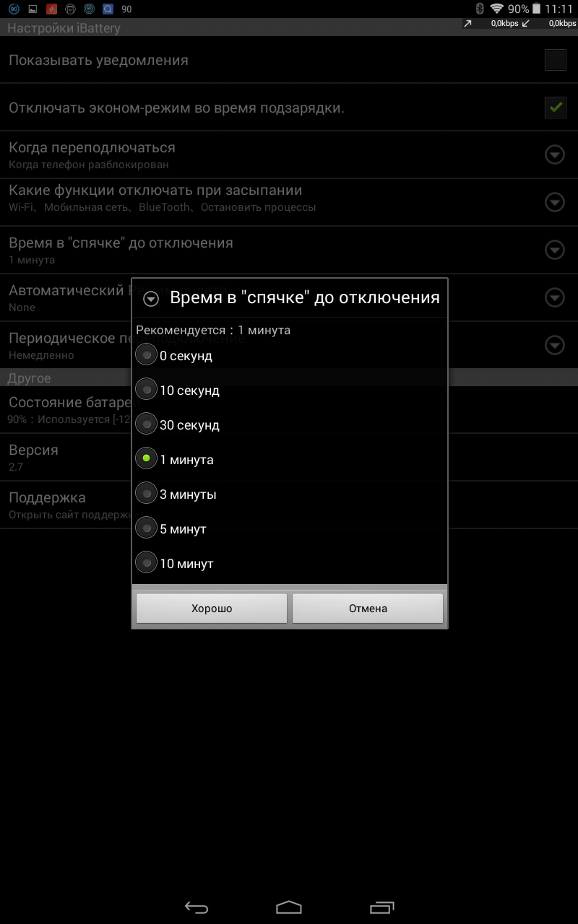Viewport: 578px width, 924px height.
Task: Expand Какие функции отключать при засыпании arrow
Action: point(554,202)
